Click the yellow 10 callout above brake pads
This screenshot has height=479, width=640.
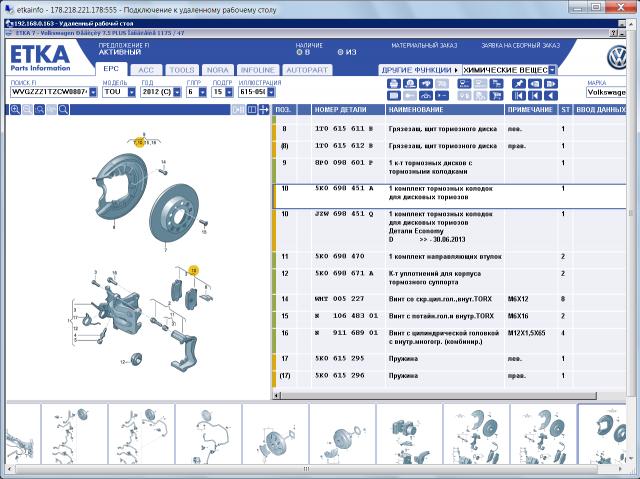pos(193,271)
